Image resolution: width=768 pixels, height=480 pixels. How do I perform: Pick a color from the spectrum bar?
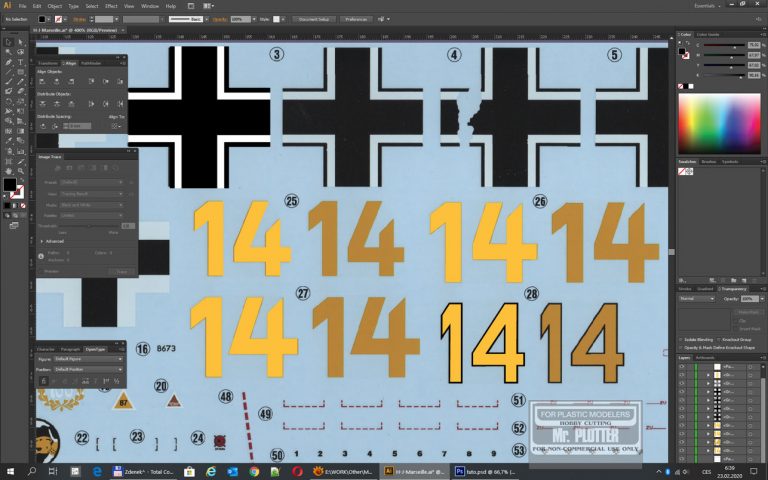coord(719,124)
